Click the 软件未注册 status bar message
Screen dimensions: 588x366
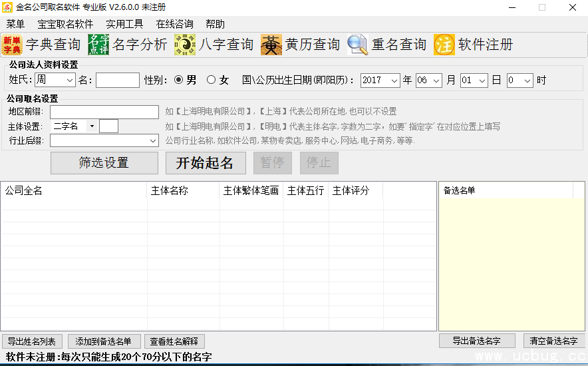click(x=108, y=357)
